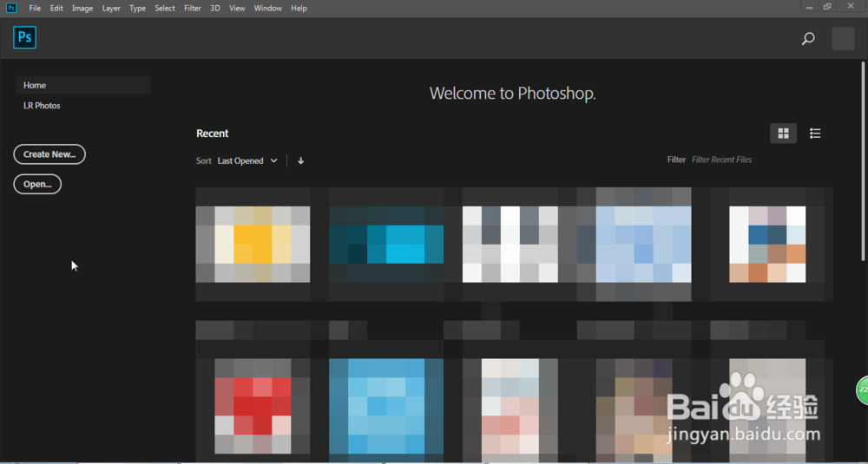Open the Help menu

(x=299, y=9)
